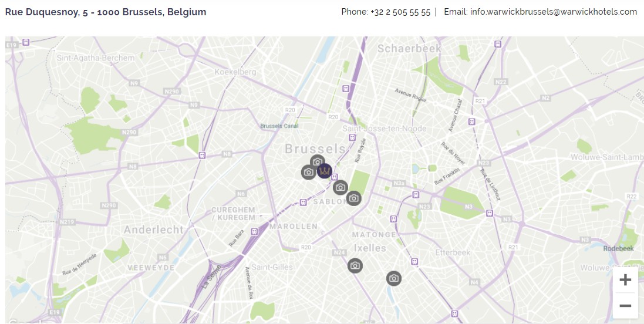Click the camera marker above the Sablon label
This screenshot has width=644, height=324.
[340, 188]
